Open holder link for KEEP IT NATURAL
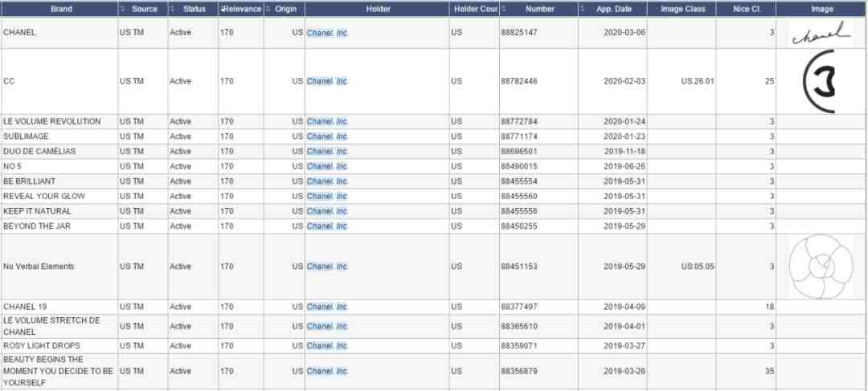Screen dimensions: 868x391 point(327,211)
